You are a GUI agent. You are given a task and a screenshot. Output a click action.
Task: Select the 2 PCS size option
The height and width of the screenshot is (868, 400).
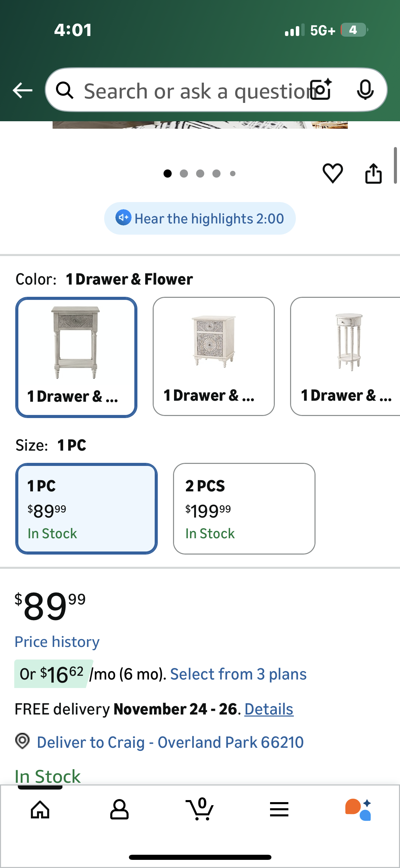(x=244, y=509)
